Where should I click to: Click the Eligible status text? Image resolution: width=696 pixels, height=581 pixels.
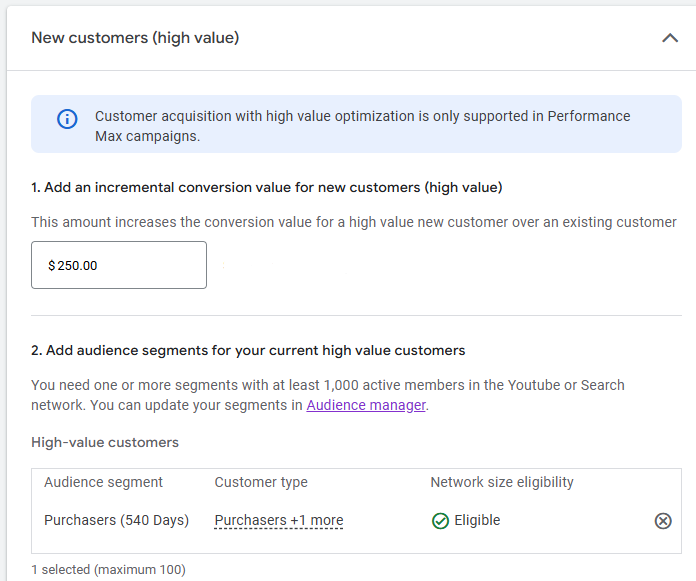point(477,520)
